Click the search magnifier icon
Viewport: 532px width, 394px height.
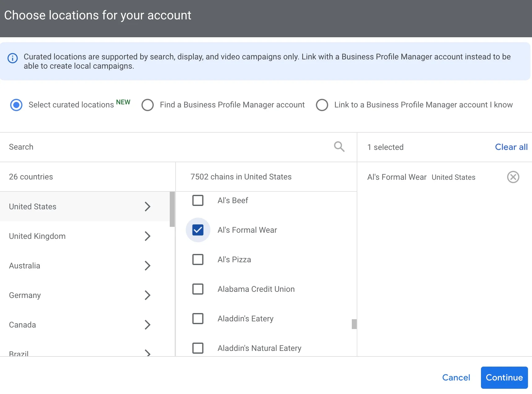pos(339,147)
